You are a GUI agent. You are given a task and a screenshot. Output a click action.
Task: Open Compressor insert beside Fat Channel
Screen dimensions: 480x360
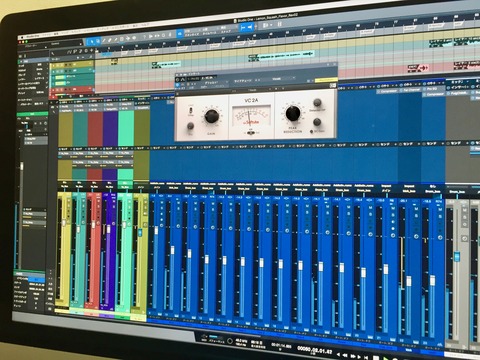pyautogui.click(x=387, y=91)
